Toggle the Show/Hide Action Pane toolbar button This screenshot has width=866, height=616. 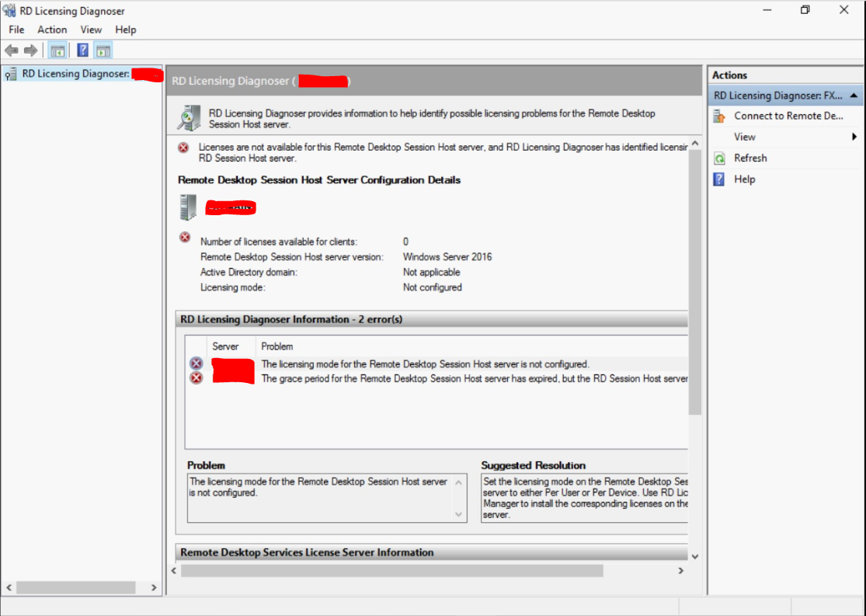click(x=103, y=50)
